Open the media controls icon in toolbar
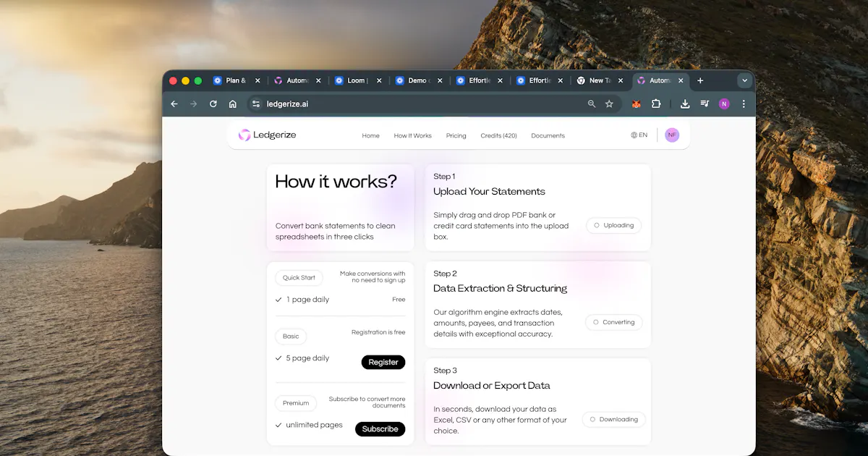Viewport: 868px width, 456px height. click(x=705, y=104)
